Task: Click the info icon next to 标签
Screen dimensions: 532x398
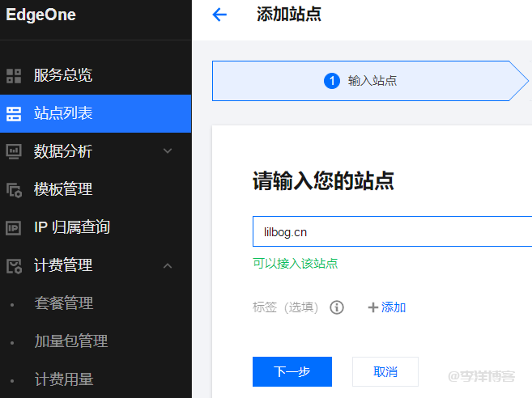Action: (337, 307)
